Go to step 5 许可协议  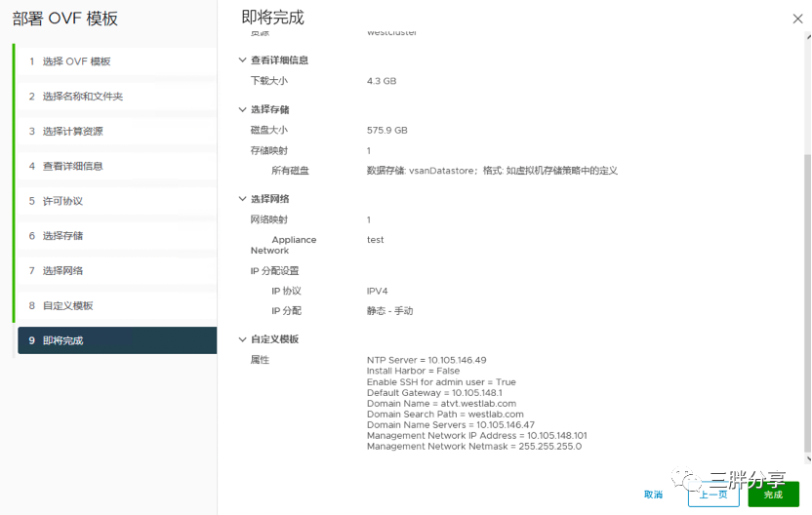pos(117,201)
